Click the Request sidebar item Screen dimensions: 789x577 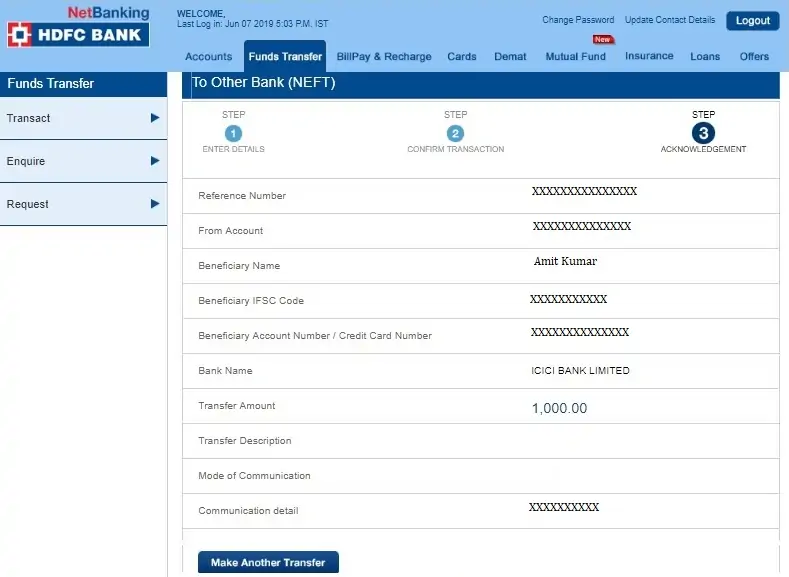coord(84,204)
